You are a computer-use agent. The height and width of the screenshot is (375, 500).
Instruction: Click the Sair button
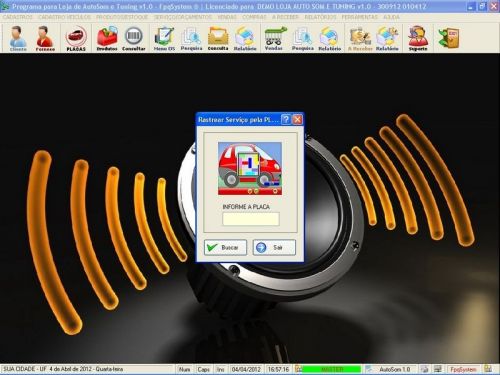274,248
